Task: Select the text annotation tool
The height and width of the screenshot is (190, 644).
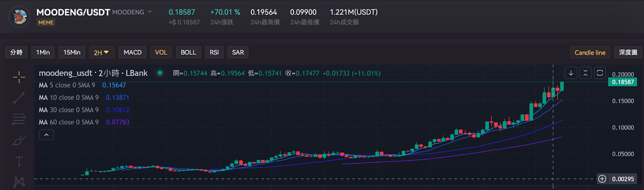Action: point(19,161)
